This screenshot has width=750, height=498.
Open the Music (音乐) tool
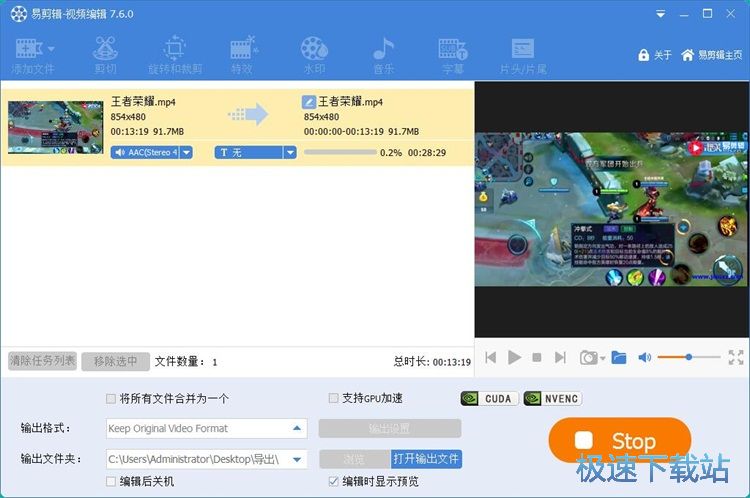384,55
